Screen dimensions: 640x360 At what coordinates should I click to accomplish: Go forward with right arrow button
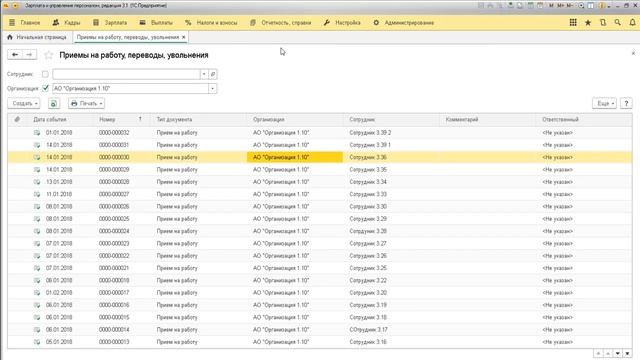point(29,55)
